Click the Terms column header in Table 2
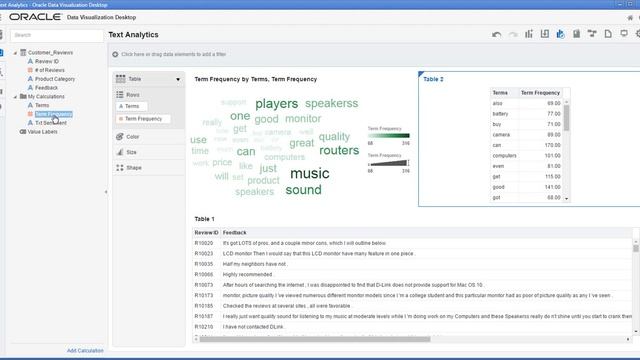Image resolution: width=640 pixels, height=360 pixels. (504, 93)
